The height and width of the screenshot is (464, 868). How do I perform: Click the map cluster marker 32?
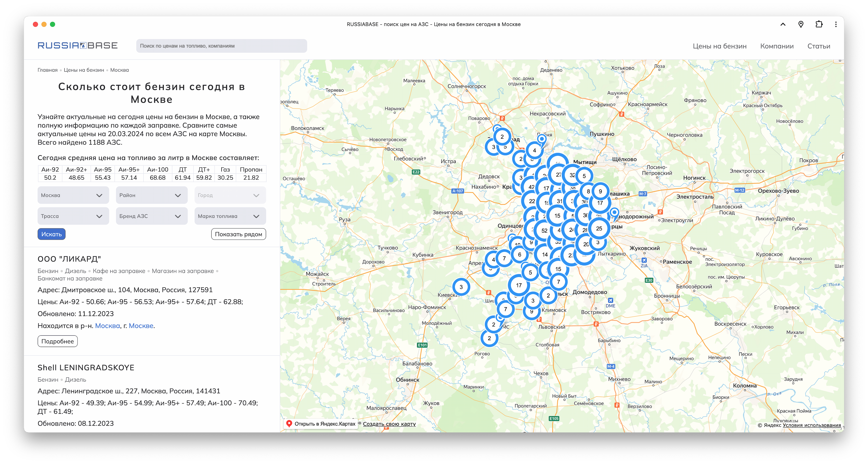point(572,175)
